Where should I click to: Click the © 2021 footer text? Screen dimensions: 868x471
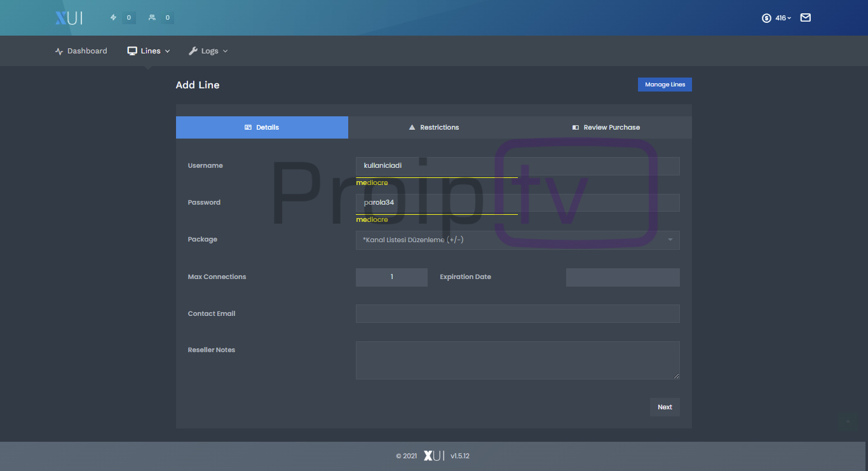click(x=407, y=456)
